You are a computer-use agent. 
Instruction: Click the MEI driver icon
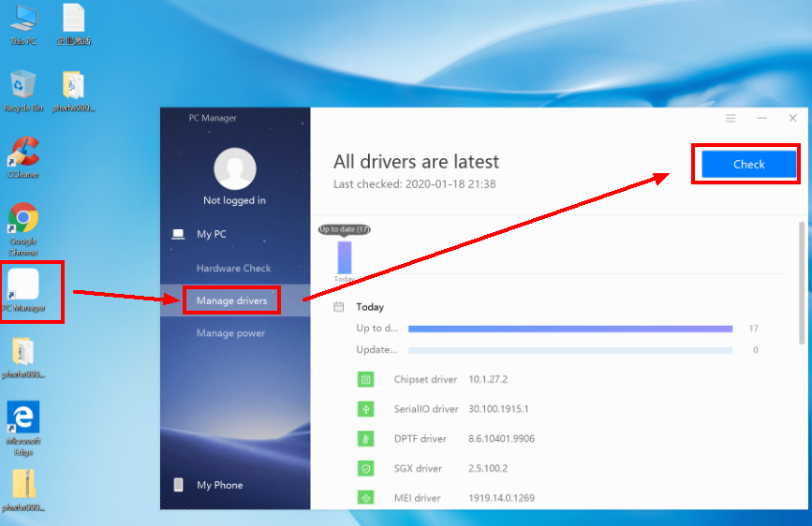[365, 498]
